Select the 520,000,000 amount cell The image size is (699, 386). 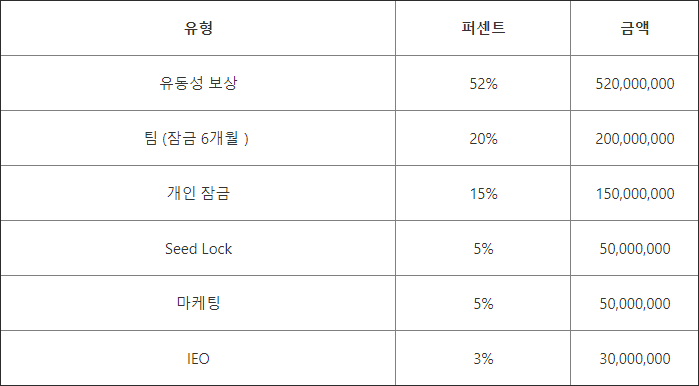click(634, 83)
